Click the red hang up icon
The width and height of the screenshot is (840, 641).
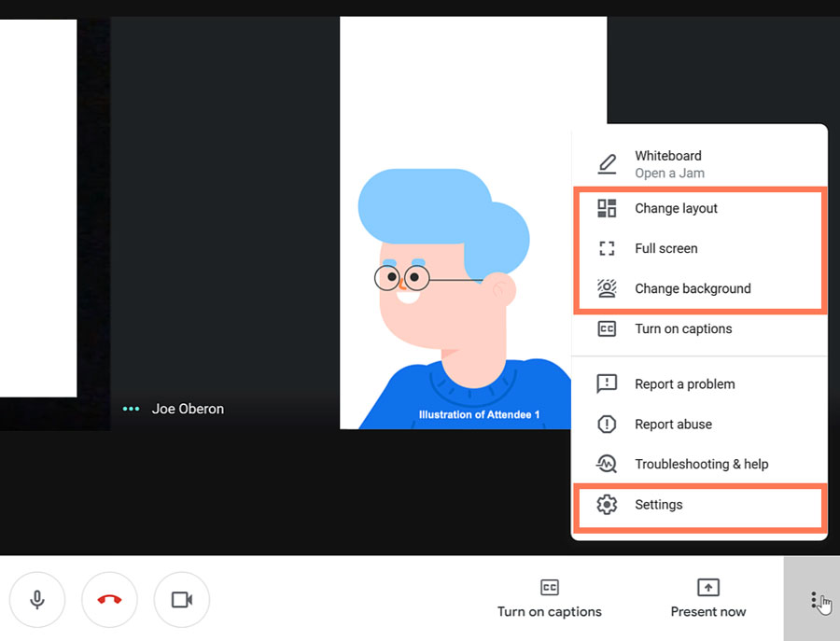pos(109,599)
